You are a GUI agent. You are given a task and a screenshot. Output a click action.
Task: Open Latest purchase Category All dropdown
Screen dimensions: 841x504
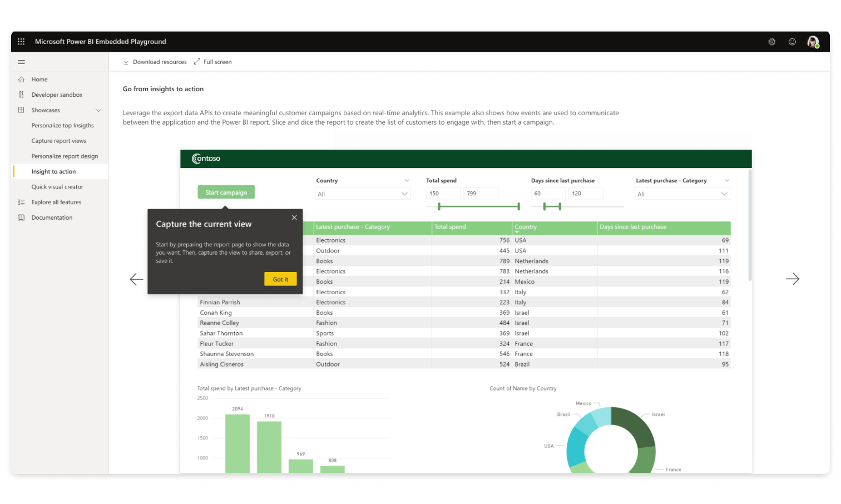pos(682,194)
